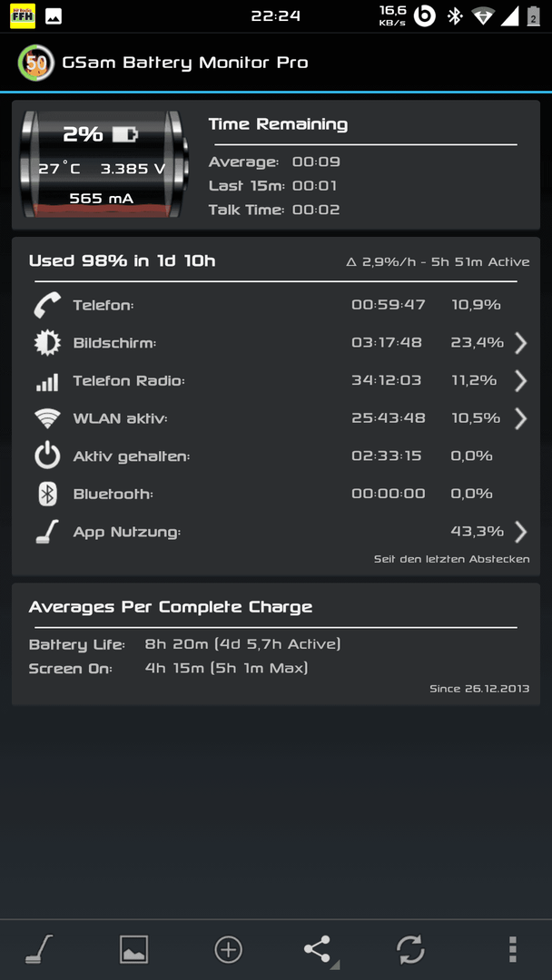Tap the GSam app logo icon
This screenshot has height=980, width=552.
(35, 63)
